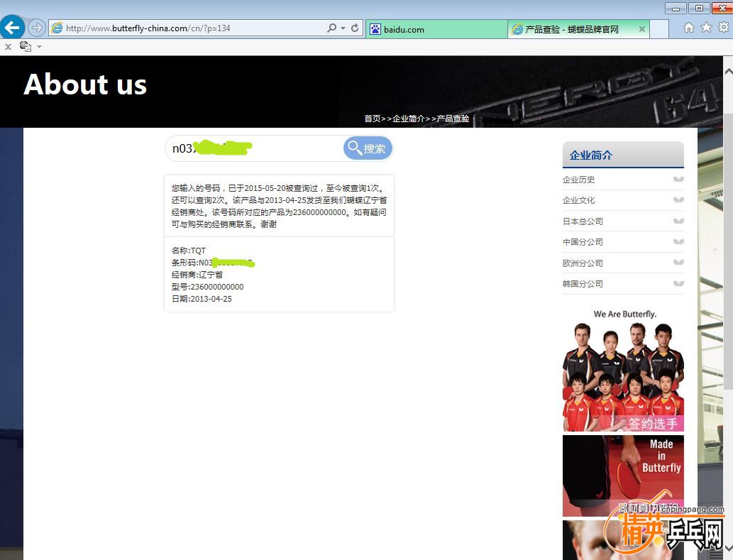The width and height of the screenshot is (733, 560).
Task: Open the Tools gear icon
Action: coord(723,28)
